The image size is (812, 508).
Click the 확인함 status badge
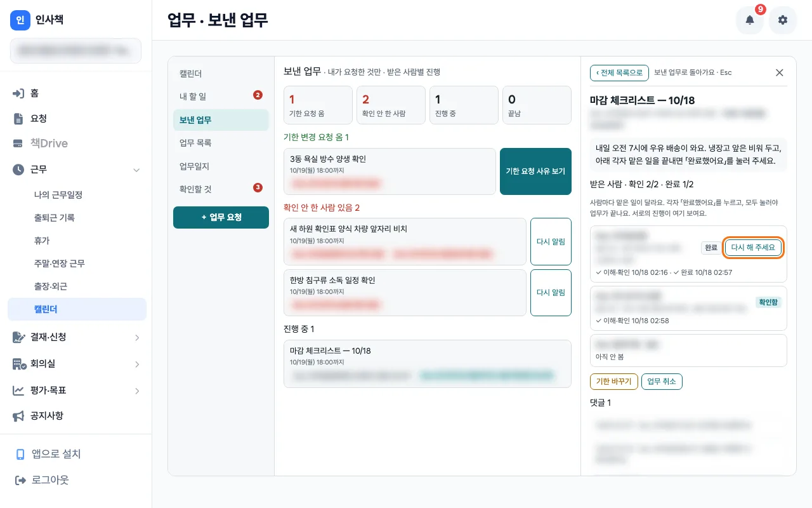tap(768, 302)
